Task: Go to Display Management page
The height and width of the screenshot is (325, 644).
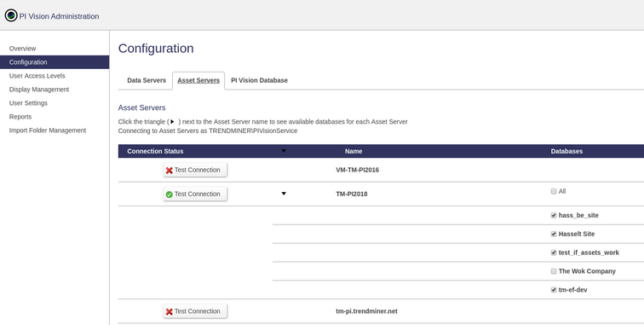Action: [39, 90]
